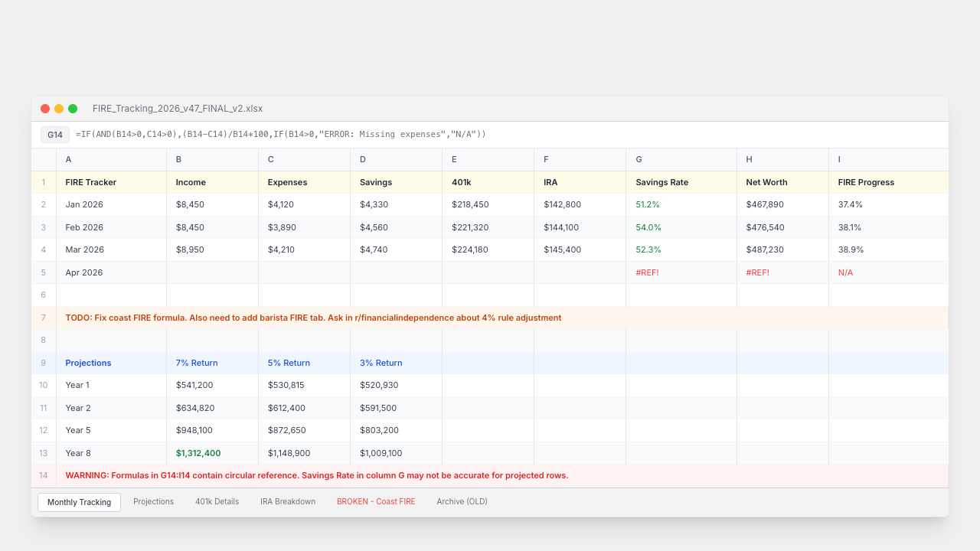Viewport: 980px width, 551px height.
Task: Select the green $1,312,400 Year 8 cell
Action: (x=212, y=453)
